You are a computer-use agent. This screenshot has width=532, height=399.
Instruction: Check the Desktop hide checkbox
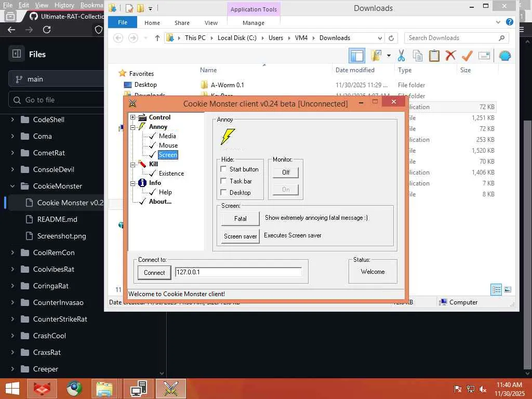coord(223,192)
